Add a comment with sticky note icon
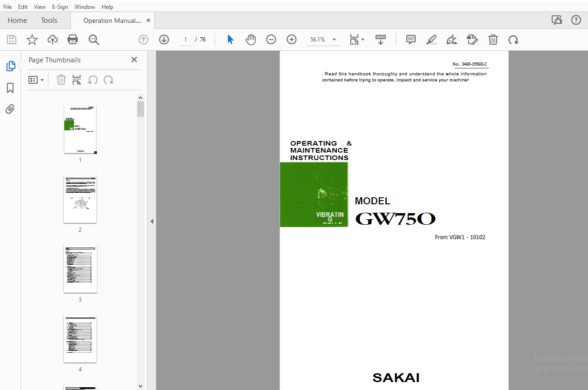The image size is (588, 390). click(x=411, y=40)
